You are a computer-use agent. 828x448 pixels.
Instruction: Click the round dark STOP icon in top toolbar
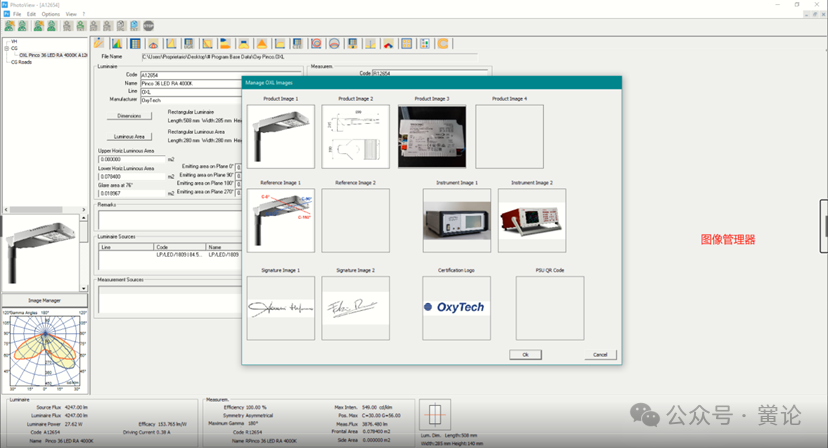point(149,26)
